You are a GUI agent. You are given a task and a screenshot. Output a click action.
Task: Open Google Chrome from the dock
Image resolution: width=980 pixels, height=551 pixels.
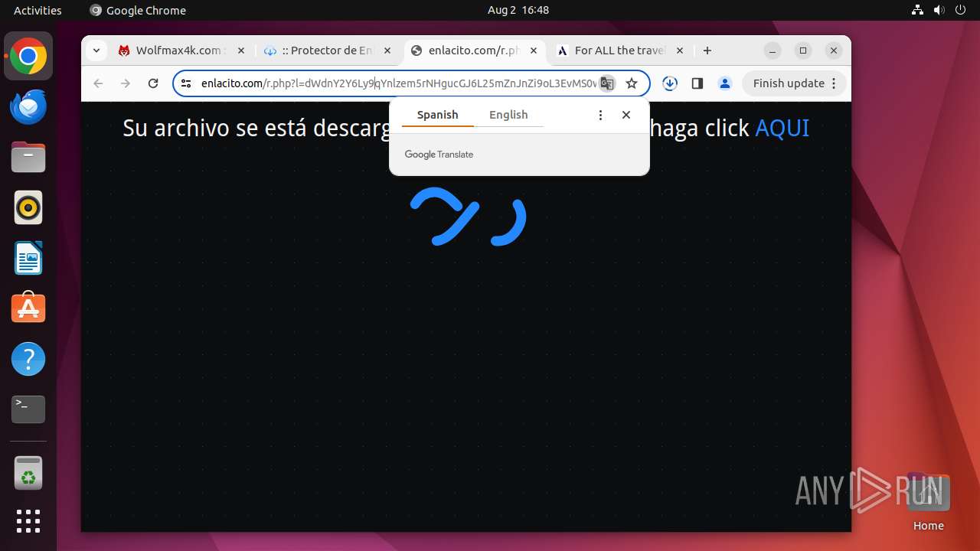[28, 57]
